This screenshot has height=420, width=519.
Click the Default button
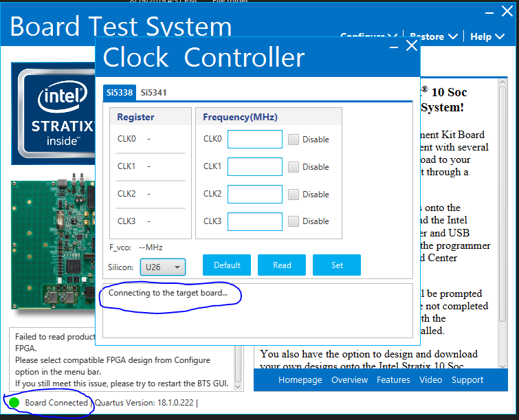coord(227,265)
